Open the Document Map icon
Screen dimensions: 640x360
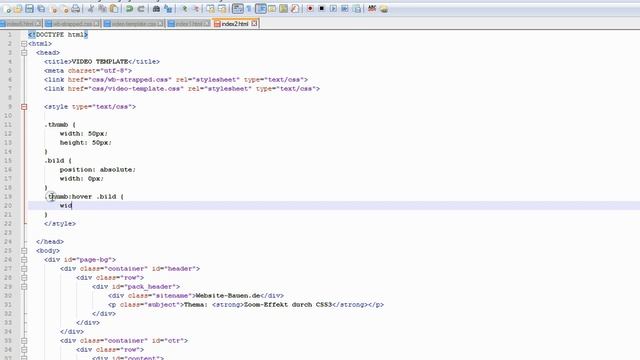283,9
